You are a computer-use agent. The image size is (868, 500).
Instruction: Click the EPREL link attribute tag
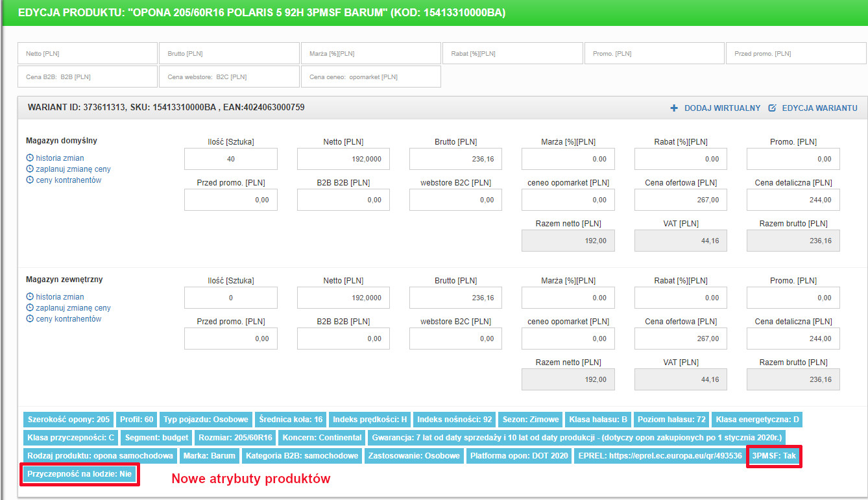pyautogui.click(x=660, y=456)
